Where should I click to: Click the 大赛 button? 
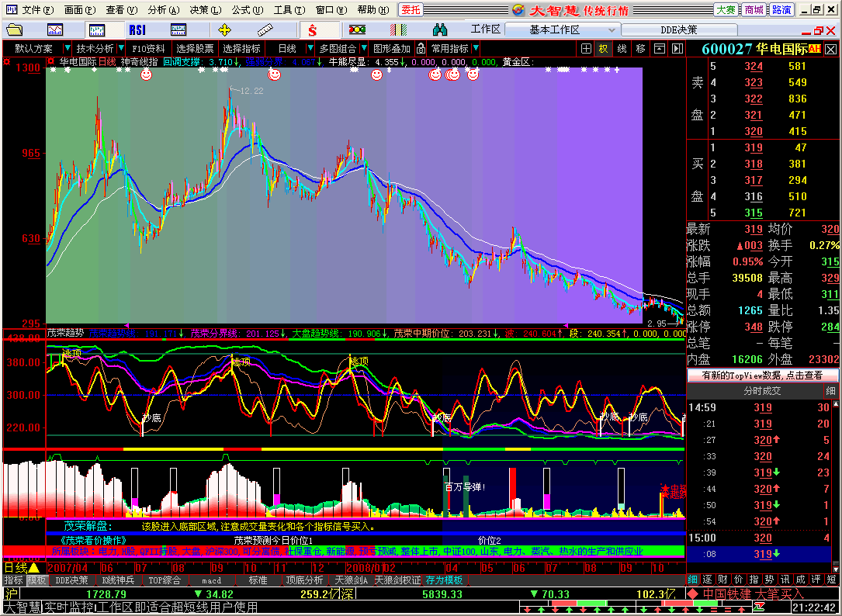[x=726, y=9]
